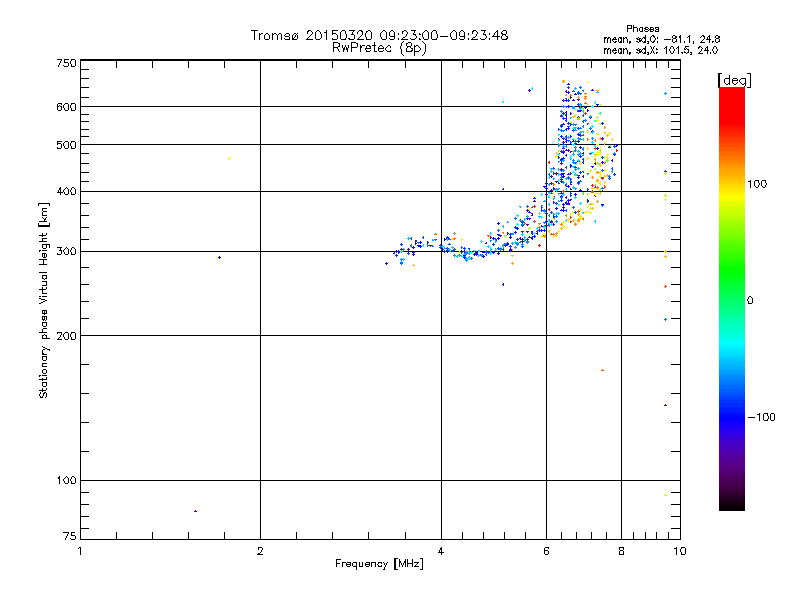Click the '600' y-axis tick label
800x600 pixels.
click(66, 107)
